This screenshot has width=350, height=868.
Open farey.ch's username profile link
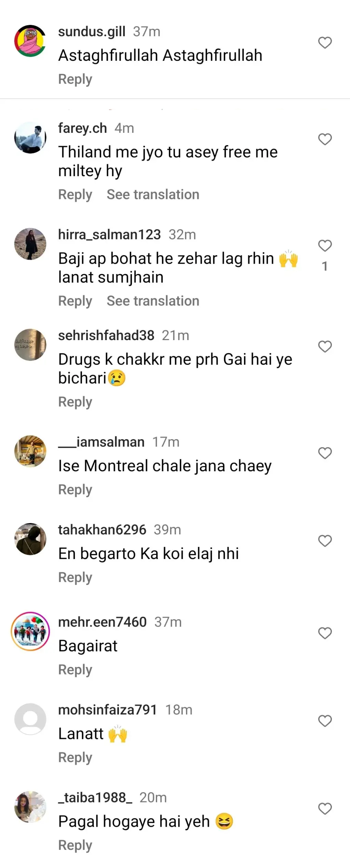click(82, 128)
